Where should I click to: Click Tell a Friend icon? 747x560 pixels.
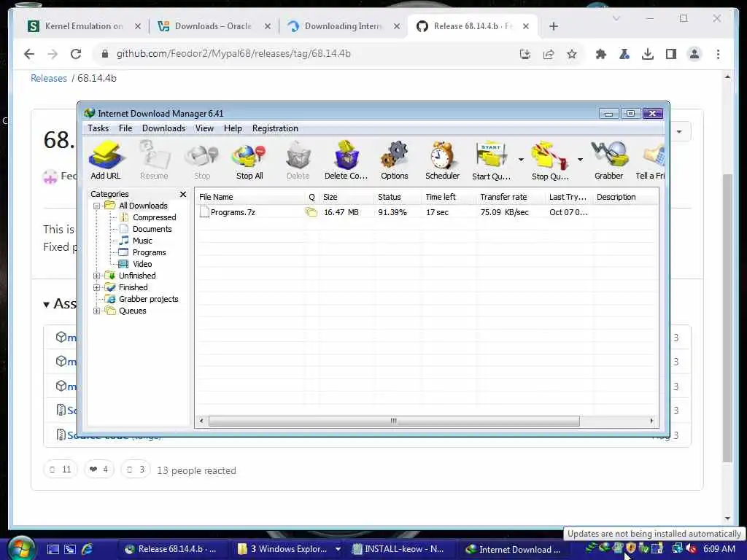[650, 160]
